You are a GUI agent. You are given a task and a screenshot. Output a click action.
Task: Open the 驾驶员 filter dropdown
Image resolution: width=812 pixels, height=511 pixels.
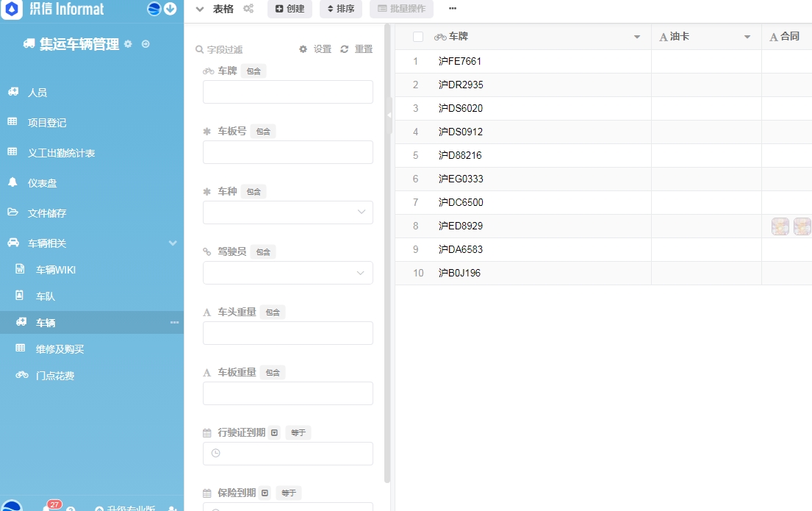pyautogui.click(x=288, y=273)
